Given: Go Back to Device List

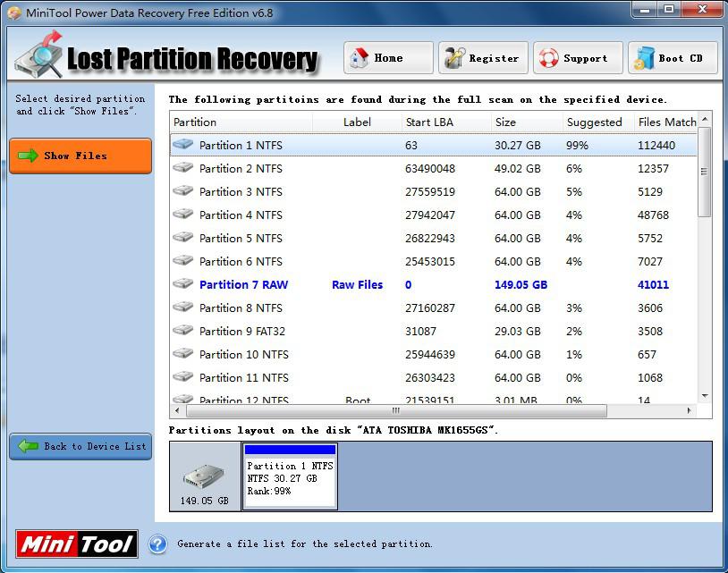Looking at the screenshot, I should coord(80,446).
